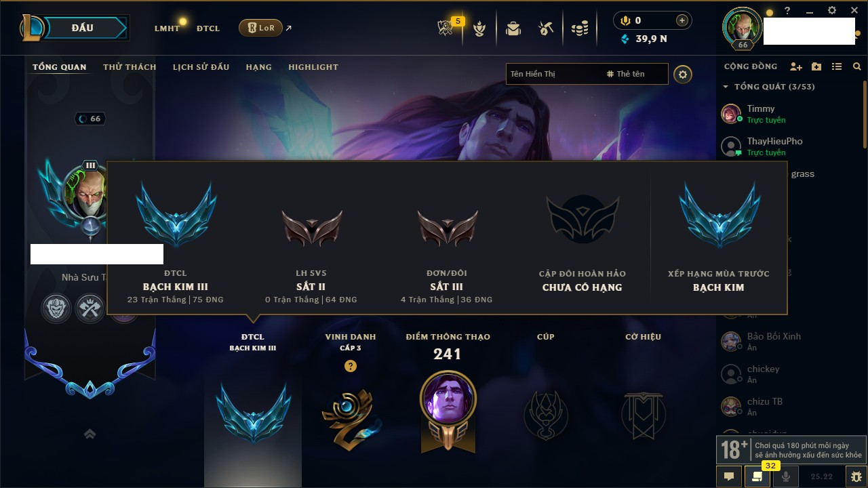
Task: Open the crafting hammer icon
Action: [546, 28]
